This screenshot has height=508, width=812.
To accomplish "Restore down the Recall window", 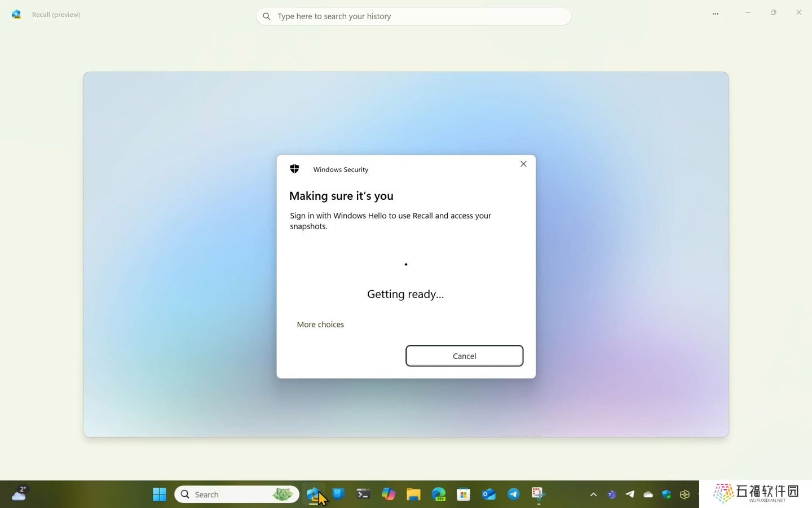I will click(774, 12).
